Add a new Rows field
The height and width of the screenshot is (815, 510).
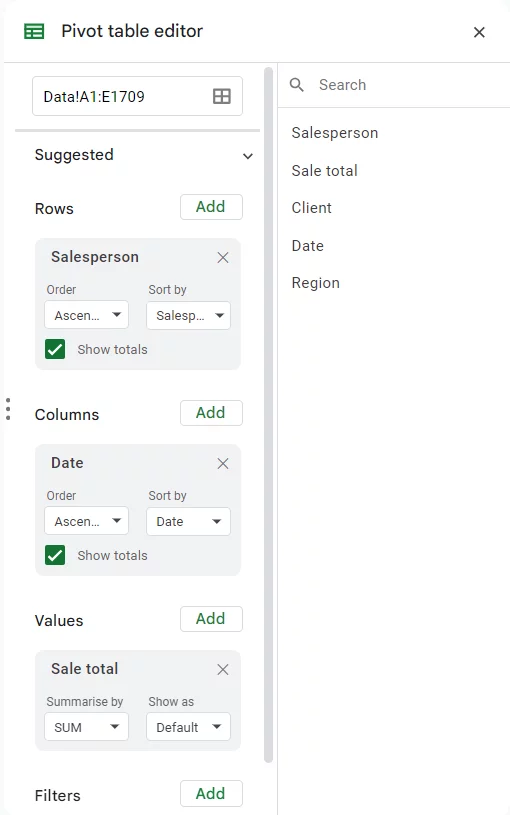211,207
